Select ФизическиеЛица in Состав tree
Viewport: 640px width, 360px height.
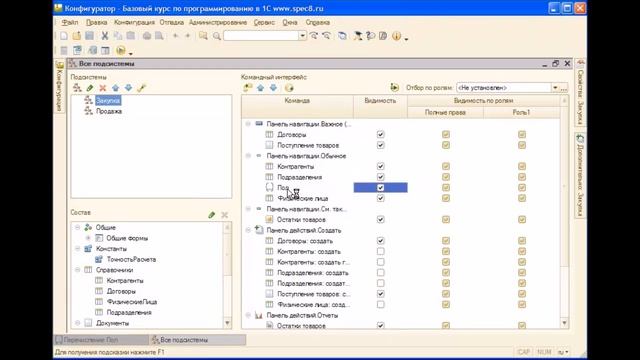[132, 302]
